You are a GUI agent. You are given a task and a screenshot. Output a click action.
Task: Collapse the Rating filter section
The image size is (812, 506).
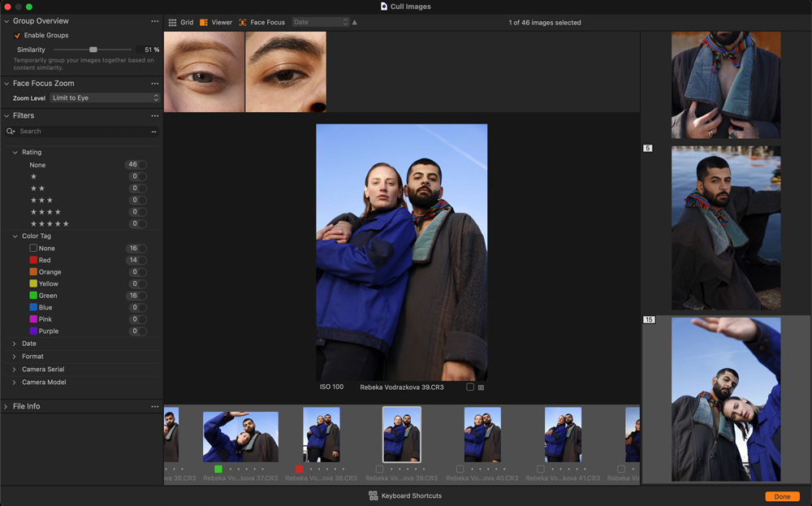point(15,153)
